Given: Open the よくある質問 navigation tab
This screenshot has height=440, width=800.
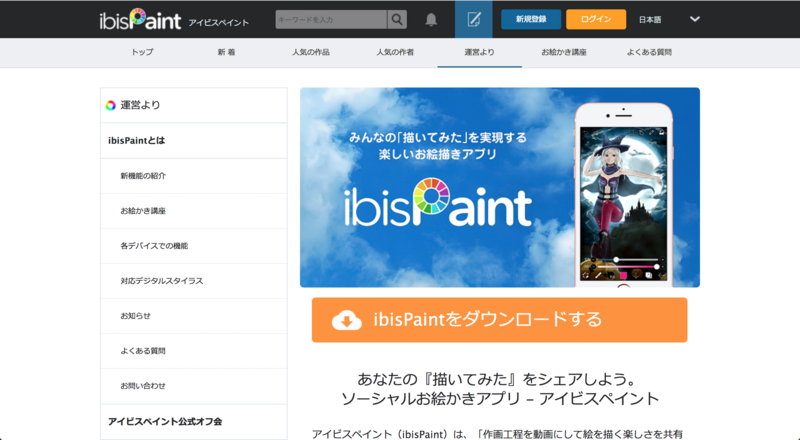Looking at the screenshot, I should 649,52.
